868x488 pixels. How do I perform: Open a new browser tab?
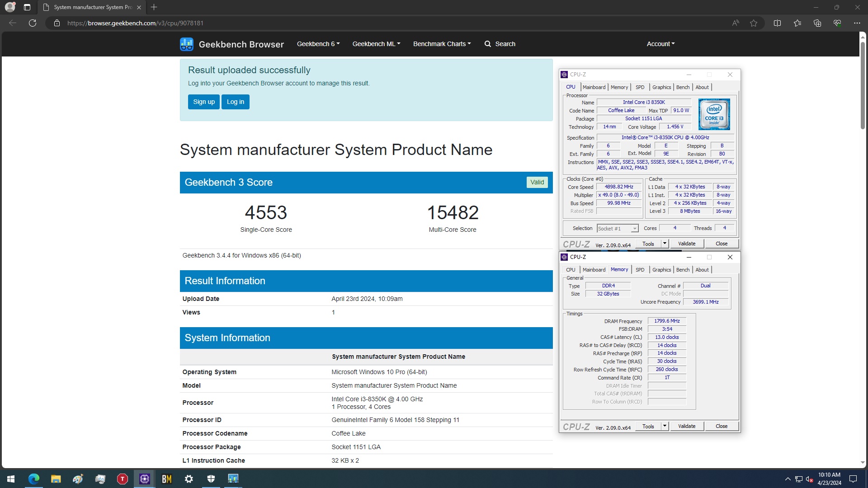click(154, 7)
